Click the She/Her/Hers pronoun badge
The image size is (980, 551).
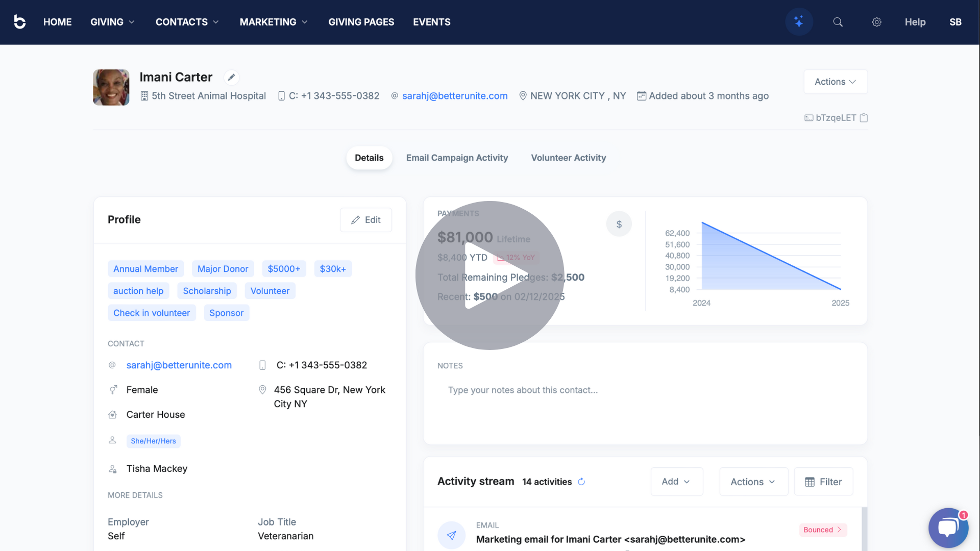[x=153, y=441]
